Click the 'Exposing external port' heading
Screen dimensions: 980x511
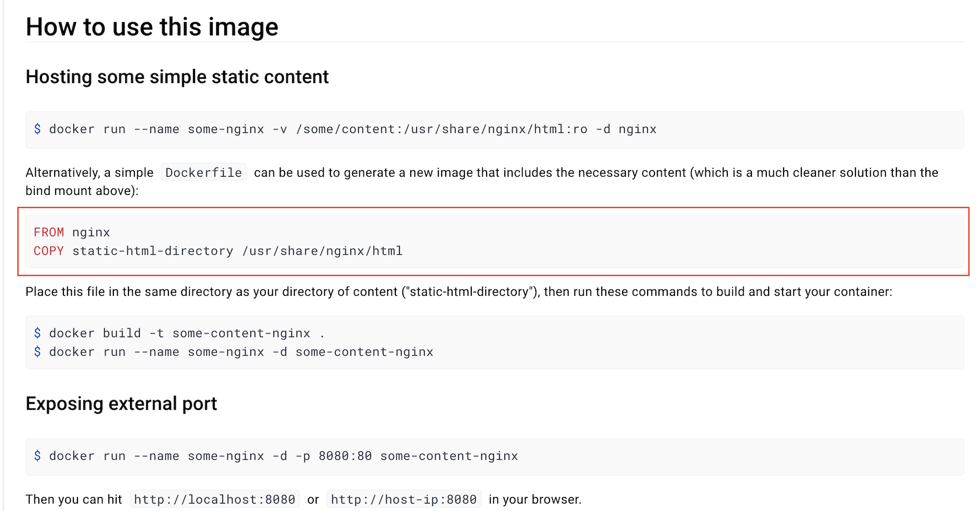point(121,404)
